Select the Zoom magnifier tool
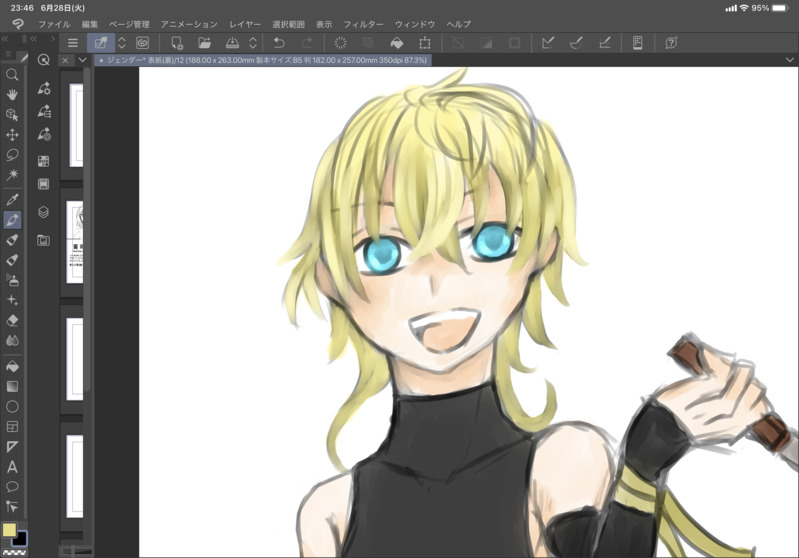The width and height of the screenshot is (799, 558). 12,75
